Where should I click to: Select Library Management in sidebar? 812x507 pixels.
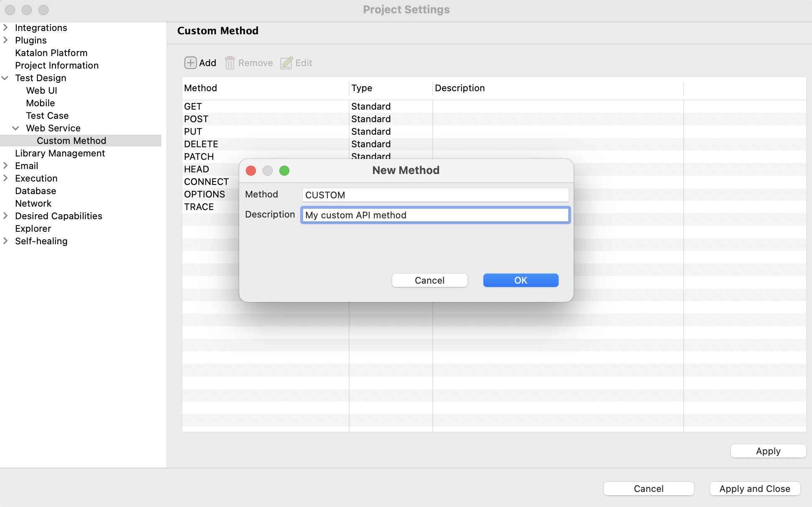coord(60,153)
